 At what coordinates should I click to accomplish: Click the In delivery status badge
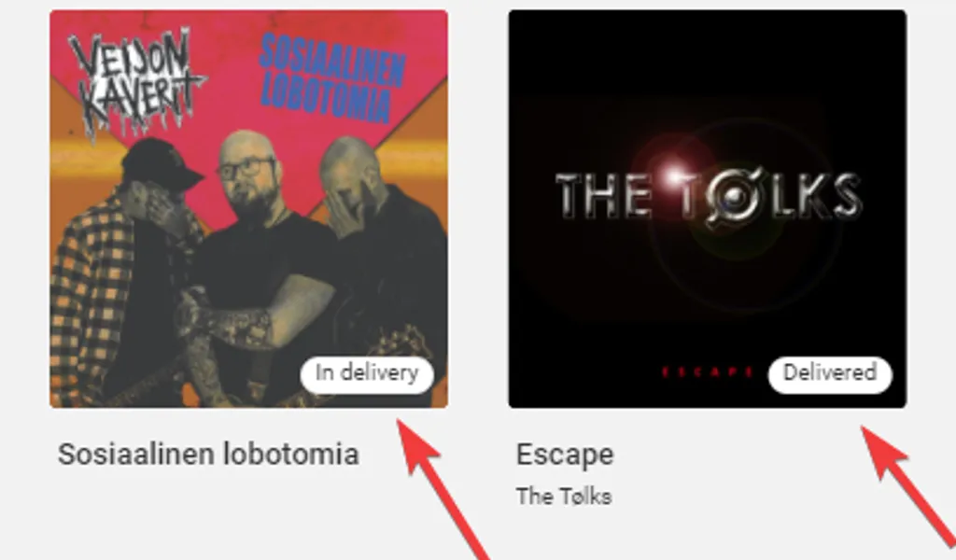[367, 375]
